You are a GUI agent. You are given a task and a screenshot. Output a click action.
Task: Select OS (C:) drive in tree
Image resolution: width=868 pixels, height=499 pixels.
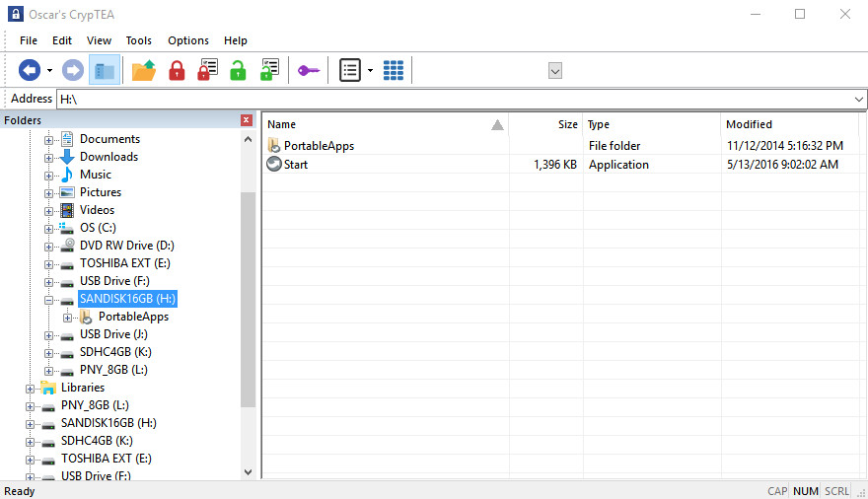click(x=98, y=228)
